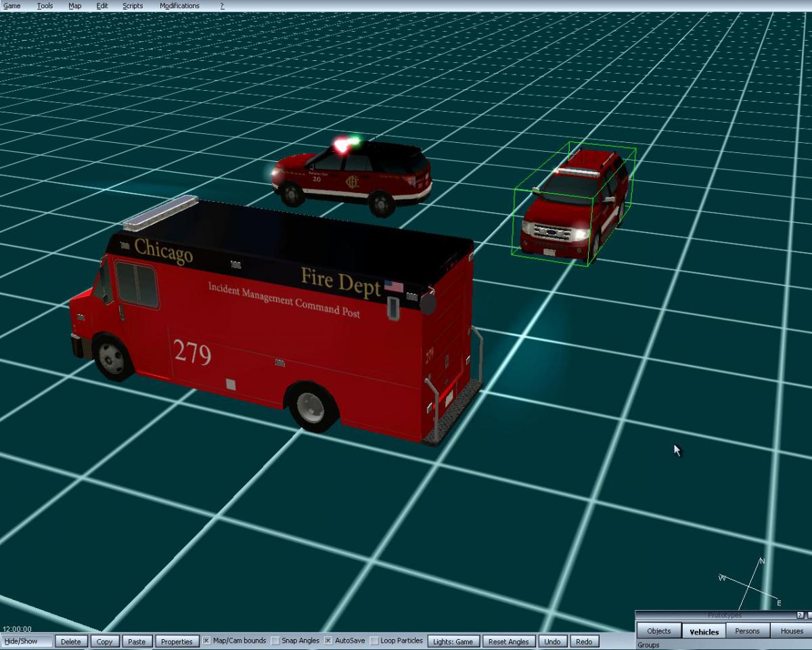Click the Paste button

[137, 641]
